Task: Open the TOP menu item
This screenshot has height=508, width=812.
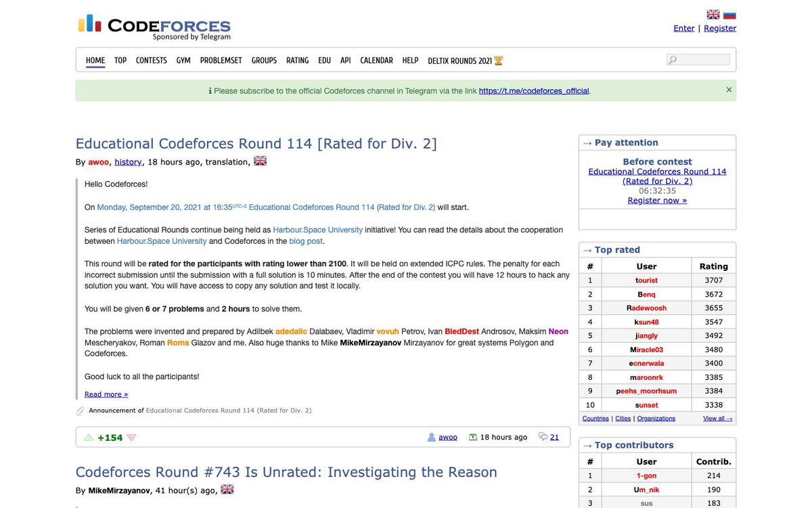Action: pos(120,60)
